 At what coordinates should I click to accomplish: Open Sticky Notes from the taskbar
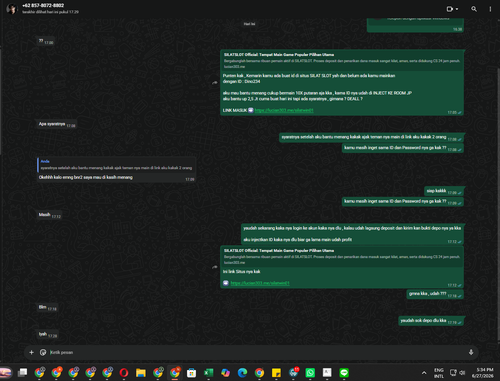pyautogui.click(x=276, y=372)
